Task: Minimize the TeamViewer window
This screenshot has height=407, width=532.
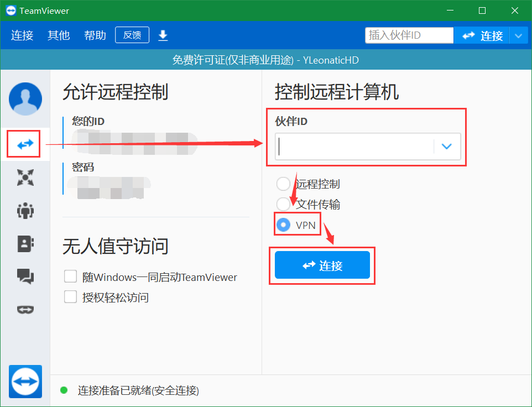Action: coord(450,11)
